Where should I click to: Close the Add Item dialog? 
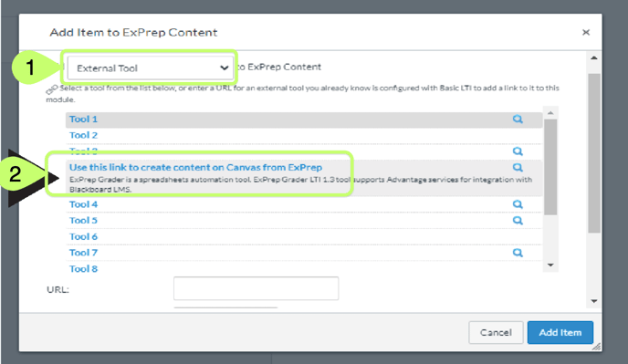point(585,33)
